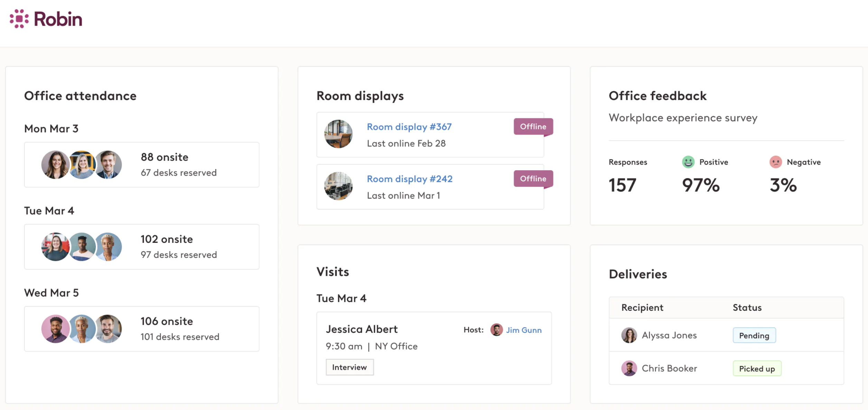This screenshot has height=410, width=868.
Task: Open the Room display #367 link
Action: (x=409, y=127)
